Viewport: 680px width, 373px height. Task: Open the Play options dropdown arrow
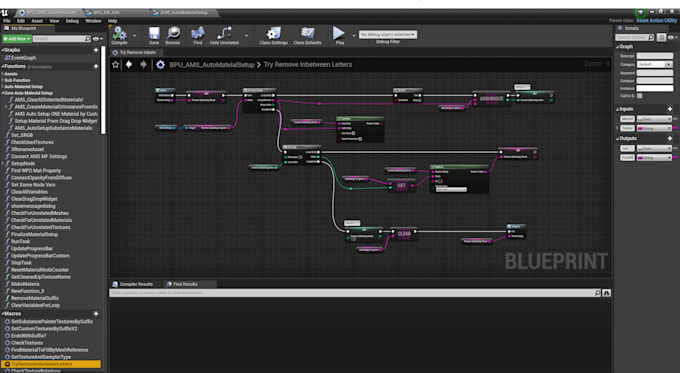[353, 36]
